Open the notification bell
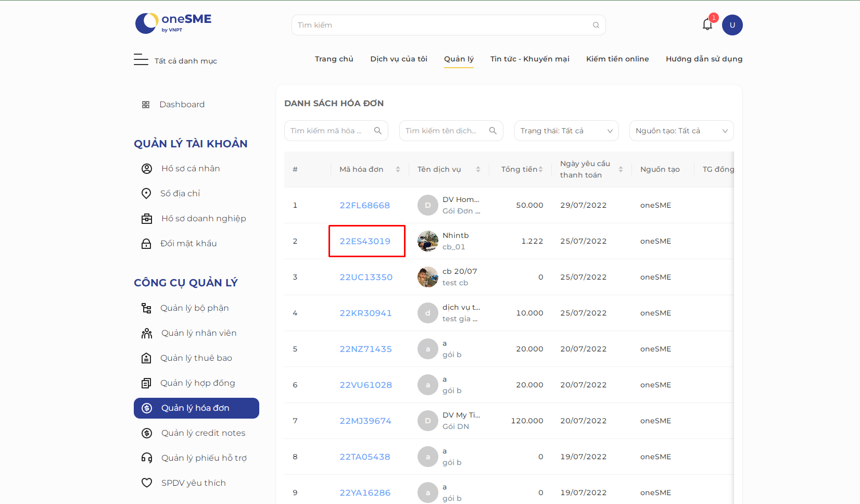The height and width of the screenshot is (504, 860). 707,24
